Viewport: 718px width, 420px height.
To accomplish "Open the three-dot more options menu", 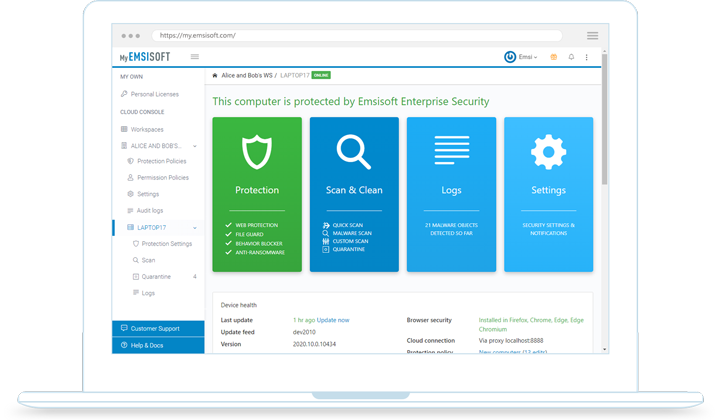I will click(x=587, y=57).
